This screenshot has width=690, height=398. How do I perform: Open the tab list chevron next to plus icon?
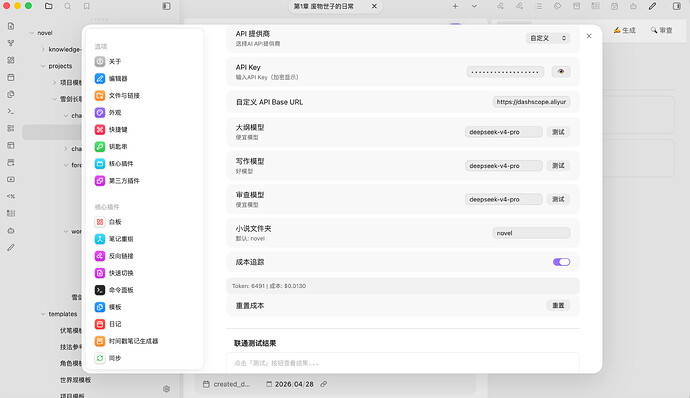point(474,6)
